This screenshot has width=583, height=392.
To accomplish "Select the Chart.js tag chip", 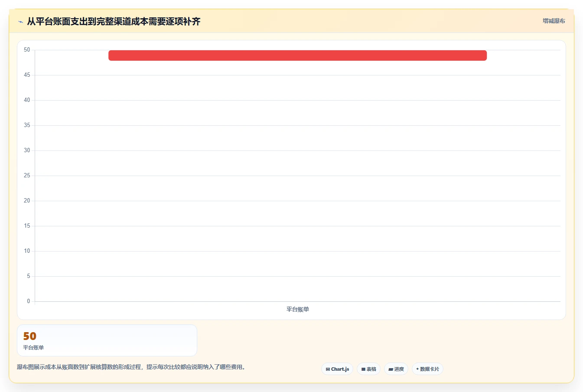I will [x=337, y=369].
